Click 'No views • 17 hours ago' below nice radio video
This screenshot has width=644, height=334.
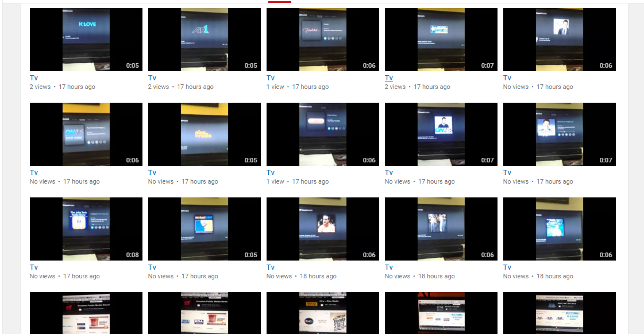(x=183, y=182)
